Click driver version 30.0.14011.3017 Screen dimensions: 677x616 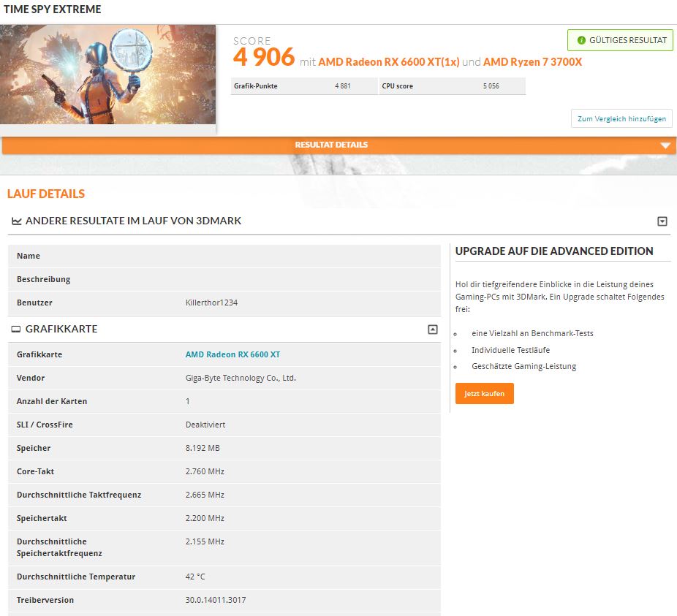pyautogui.click(x=216, y=600)
